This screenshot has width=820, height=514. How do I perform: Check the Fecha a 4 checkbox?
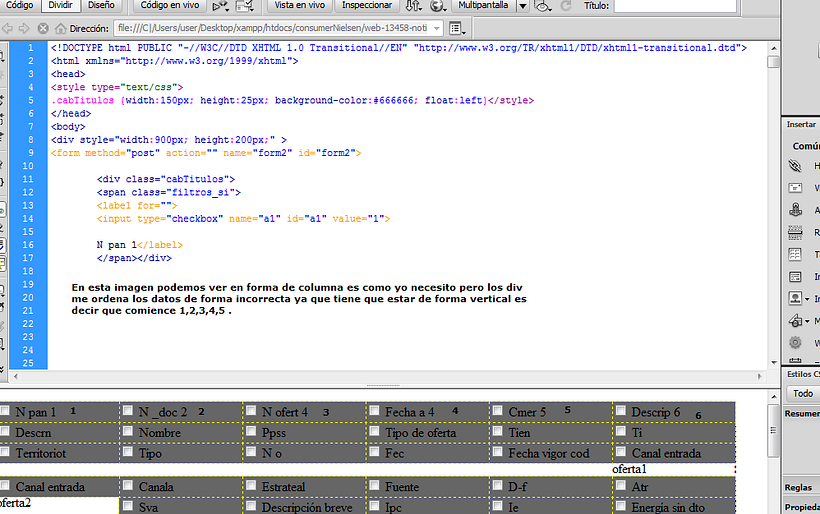click(374, 410)
